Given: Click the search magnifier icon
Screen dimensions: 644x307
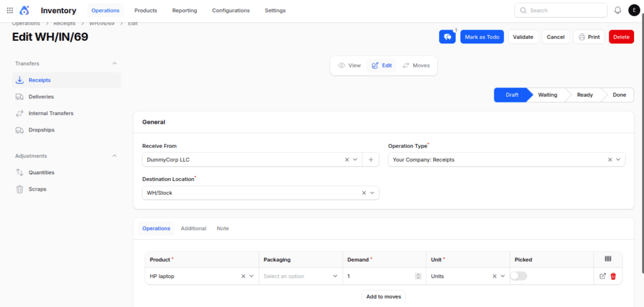Looking at the screenshot, I should click(523, 10).
